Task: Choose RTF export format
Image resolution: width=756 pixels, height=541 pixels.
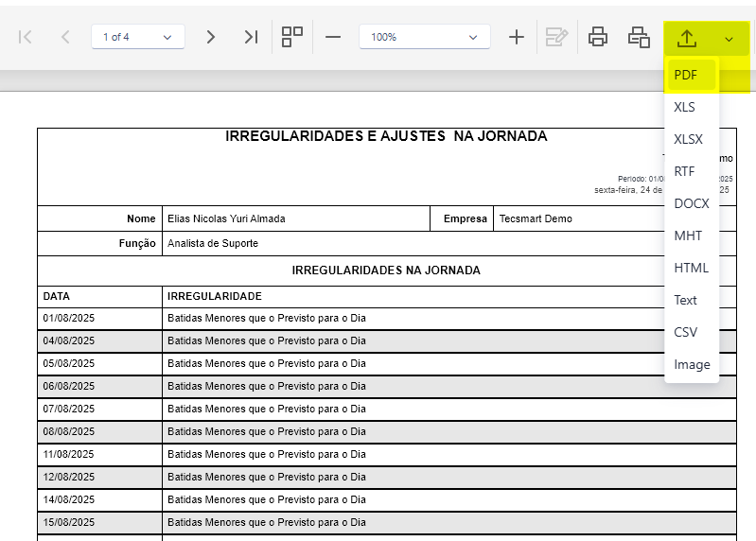Action: (692, 171)
